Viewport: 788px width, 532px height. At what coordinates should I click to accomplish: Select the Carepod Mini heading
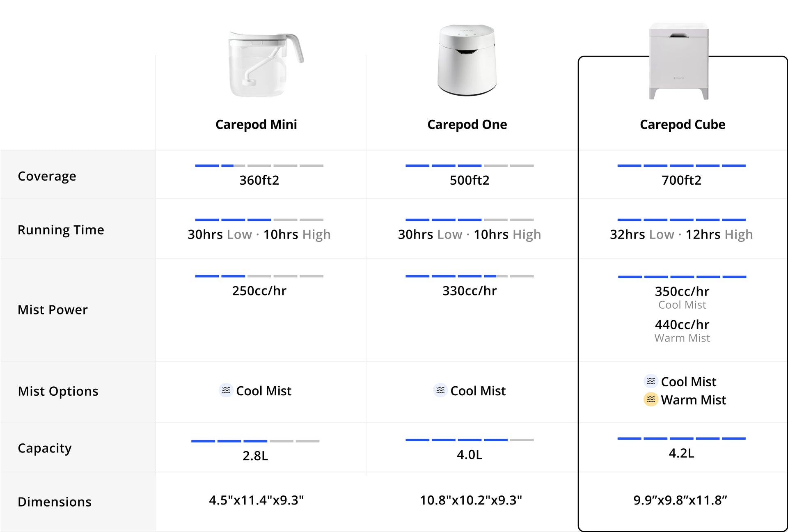(x=256, y=124)
